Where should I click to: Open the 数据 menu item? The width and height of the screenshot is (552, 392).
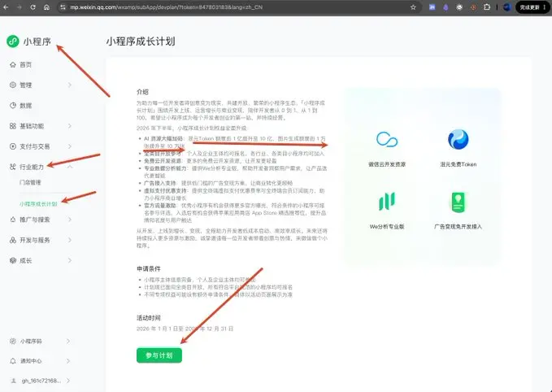coord(26,105)
